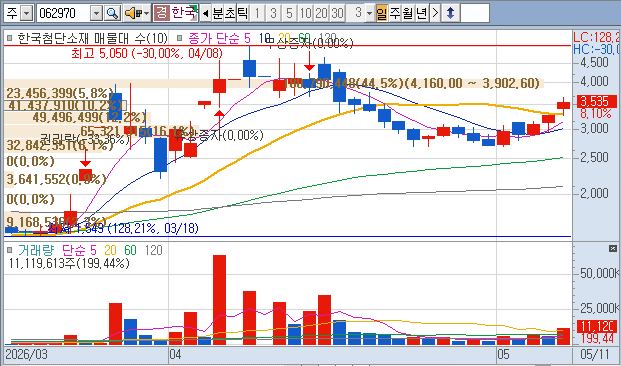Click the current price tag 3,535
Image resolution: width=621 pixels, height=366 pixels.
point(597,102)
